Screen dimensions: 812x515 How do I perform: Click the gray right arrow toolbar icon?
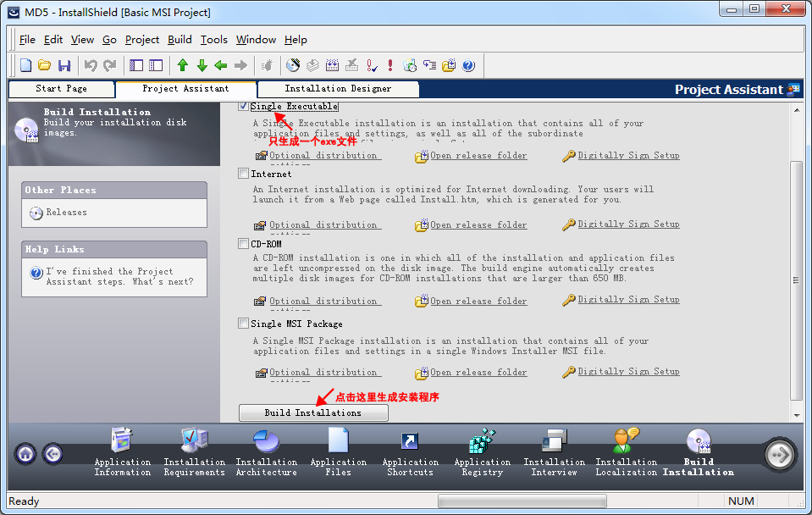click(x=240, y=65)
